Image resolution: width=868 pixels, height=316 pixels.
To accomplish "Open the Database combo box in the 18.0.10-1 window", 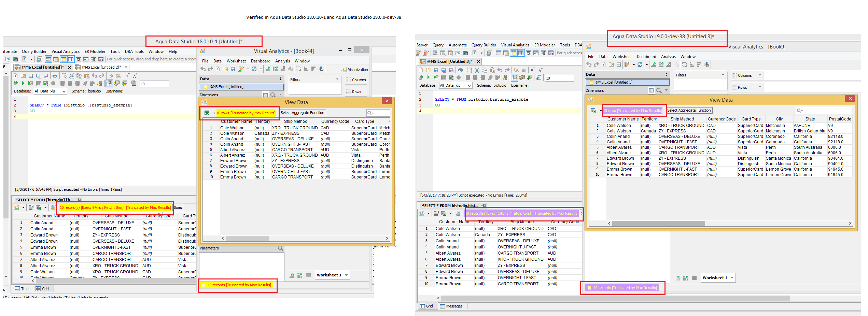I will [50, 91].
